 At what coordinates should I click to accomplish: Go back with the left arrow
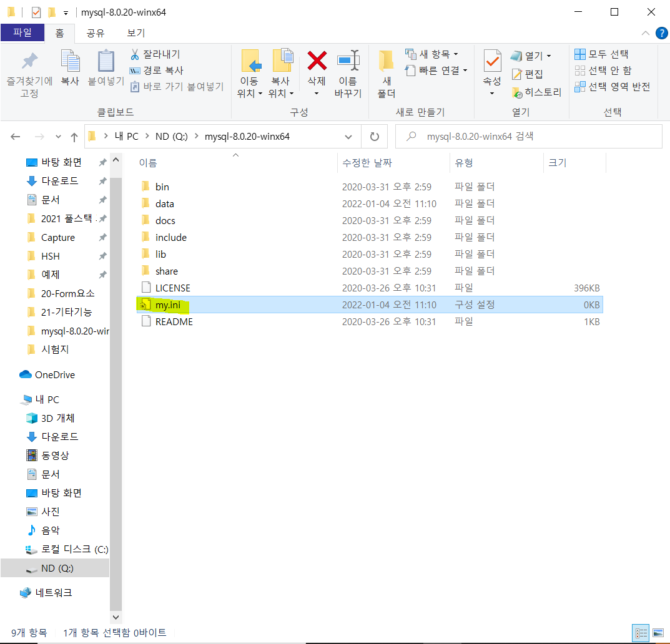click(16, 137)
